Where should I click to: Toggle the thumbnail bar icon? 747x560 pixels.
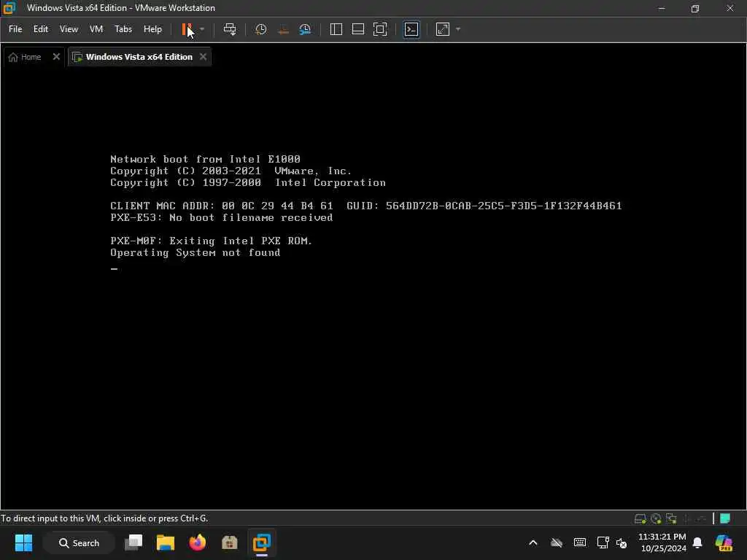point(357,29)
